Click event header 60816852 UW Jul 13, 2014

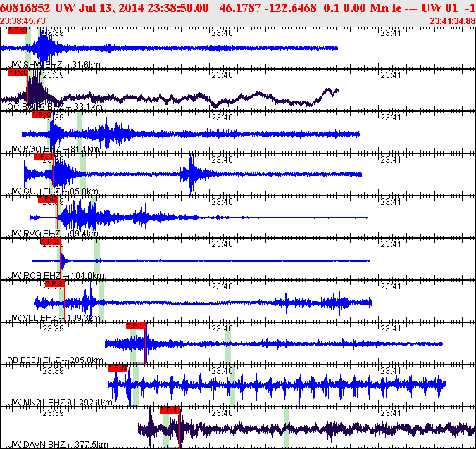click(x=73, y=8)
